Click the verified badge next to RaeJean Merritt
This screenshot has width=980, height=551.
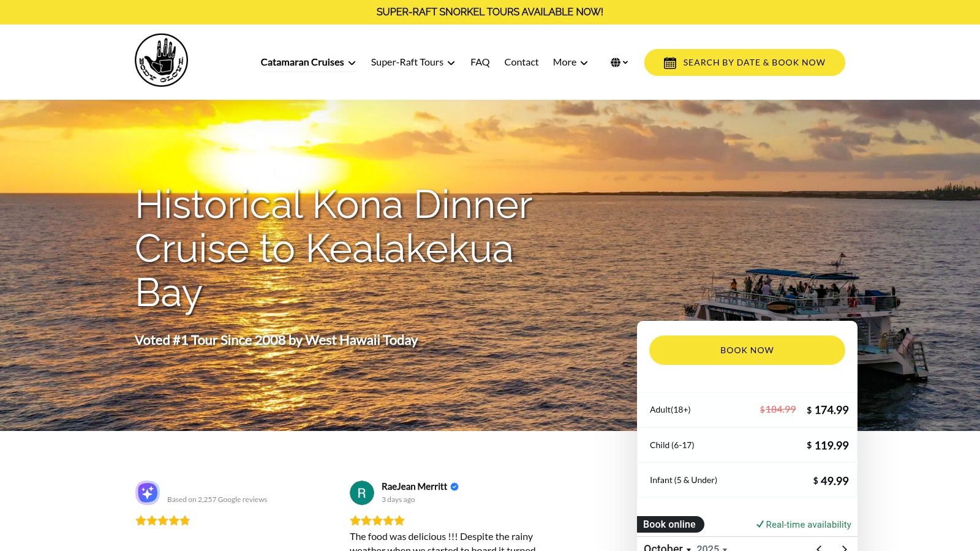coord(454,487)
